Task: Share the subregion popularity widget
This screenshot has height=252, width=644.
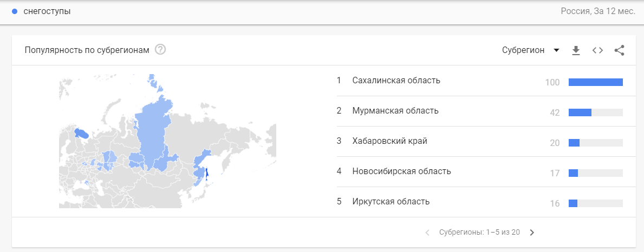Action: pos(620,50)
